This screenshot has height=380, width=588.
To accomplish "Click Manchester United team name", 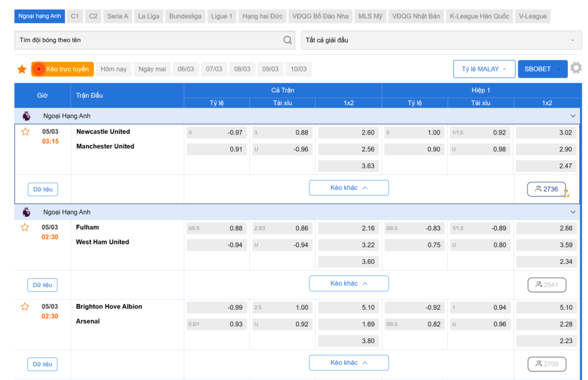I will (x=105, y=147).
